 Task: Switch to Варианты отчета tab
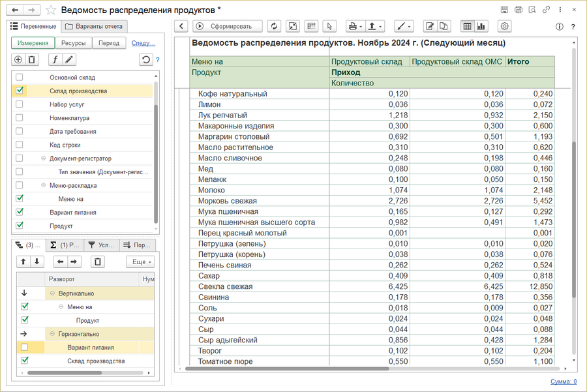93,26
